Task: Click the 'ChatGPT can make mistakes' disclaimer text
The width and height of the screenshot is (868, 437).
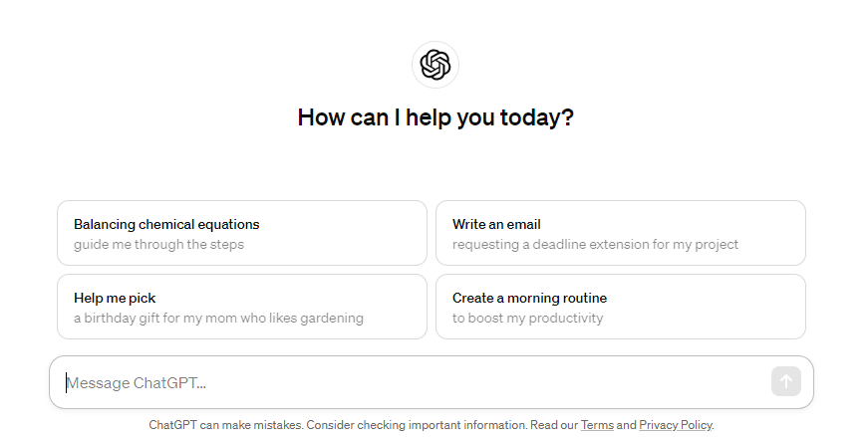Action: 226,425
